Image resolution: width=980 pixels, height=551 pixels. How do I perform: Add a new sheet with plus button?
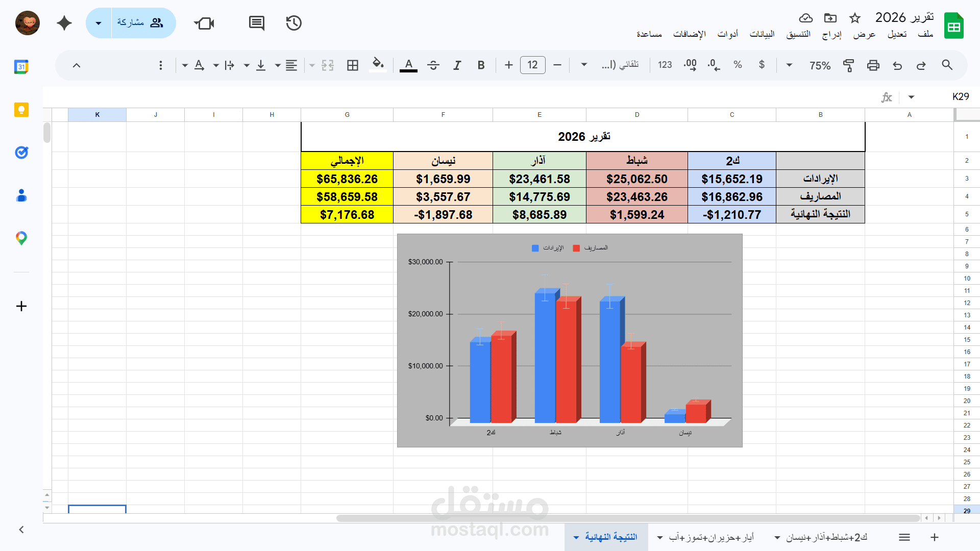click(935, 537)
